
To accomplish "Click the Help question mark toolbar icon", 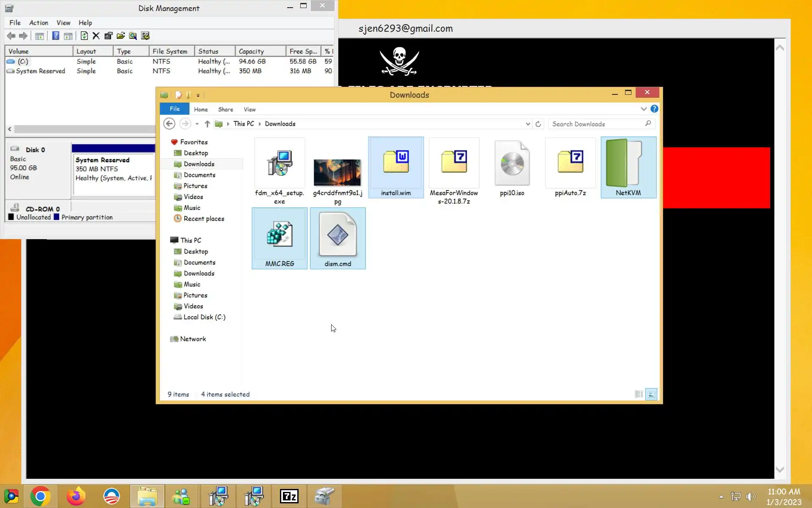I will [x=55, y=36].
